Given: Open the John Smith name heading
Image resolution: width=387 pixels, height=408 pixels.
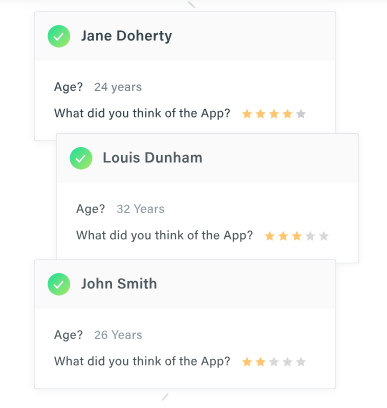Looking at the screenshot, I should (x=119, y=284).
